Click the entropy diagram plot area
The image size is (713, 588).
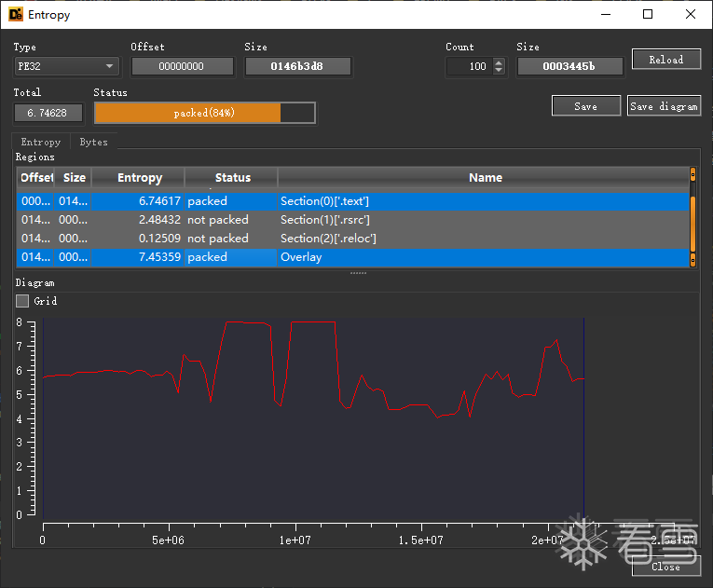(313, 418)
